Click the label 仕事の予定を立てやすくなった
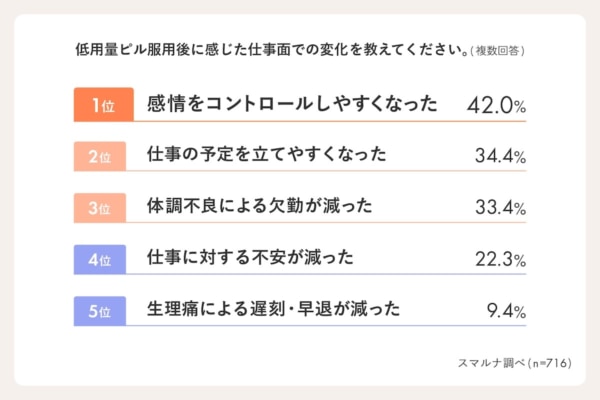Viewport: 600px width, 400px height. point(266,157)
